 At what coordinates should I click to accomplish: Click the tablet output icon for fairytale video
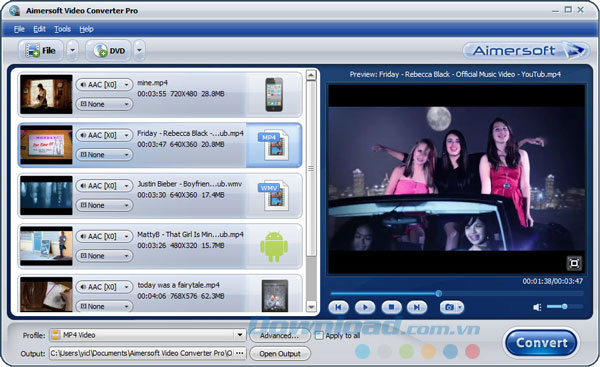[275, 295]
